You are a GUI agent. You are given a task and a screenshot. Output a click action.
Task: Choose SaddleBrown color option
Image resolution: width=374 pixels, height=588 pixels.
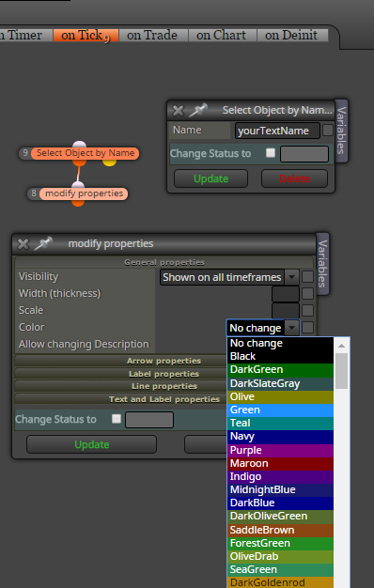click(280, 531)
